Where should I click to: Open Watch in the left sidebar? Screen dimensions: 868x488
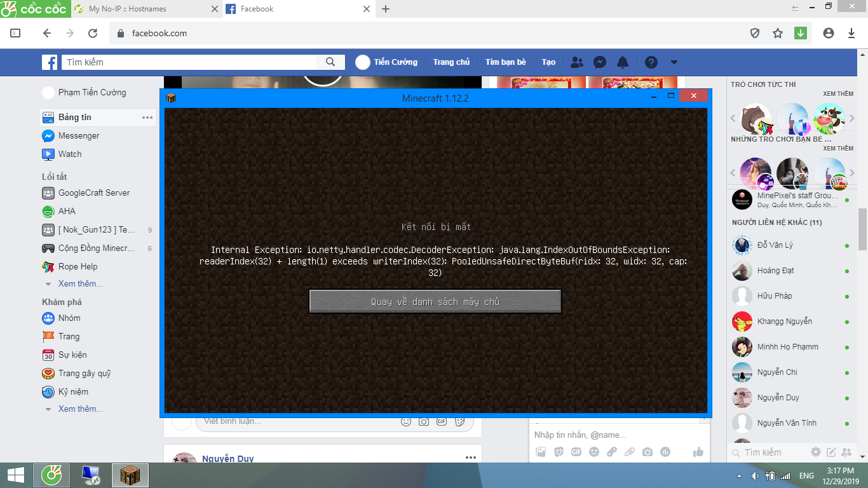62,154
